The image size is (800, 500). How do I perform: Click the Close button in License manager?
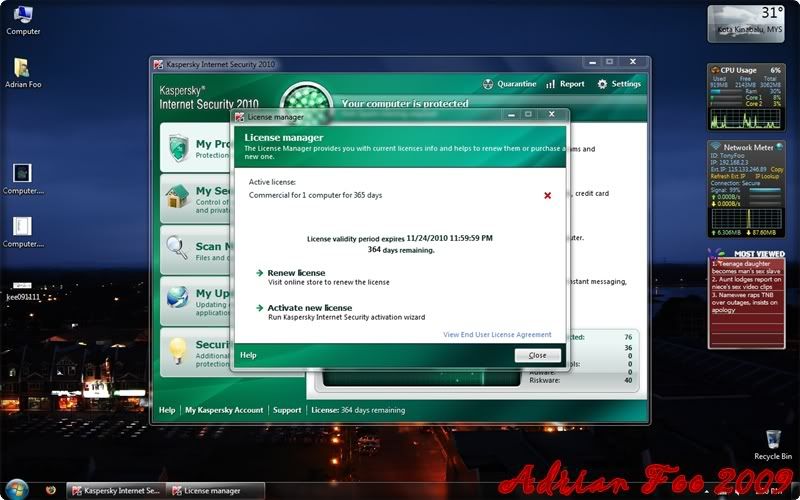click(537, 355)
